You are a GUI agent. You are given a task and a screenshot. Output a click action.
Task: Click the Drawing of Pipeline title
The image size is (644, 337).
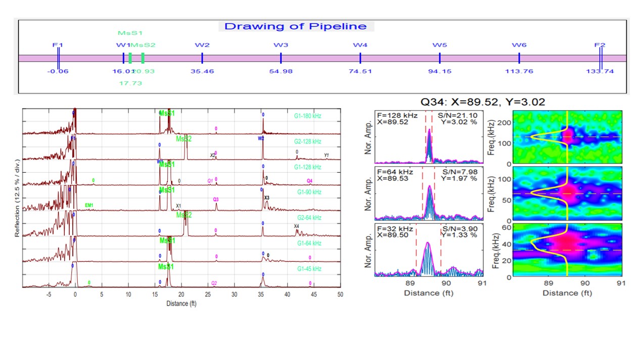(x=296, y=26)
